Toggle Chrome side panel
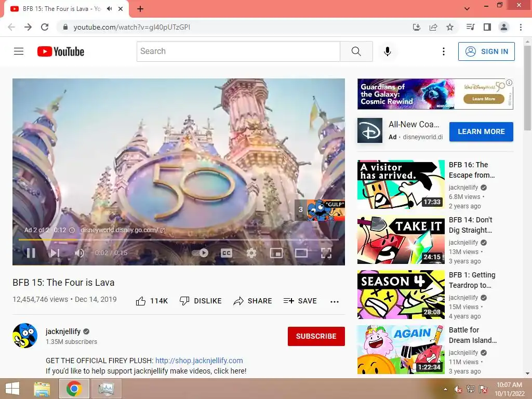Viewport: 532px width, 399px height. (487, 27)
